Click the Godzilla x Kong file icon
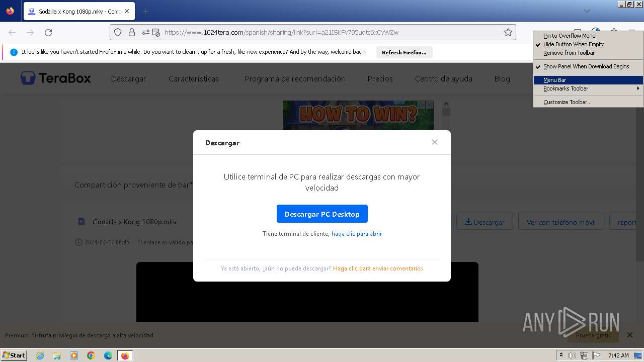The width and height of the screenshot is (644, 362). click(x=82, y=221)
